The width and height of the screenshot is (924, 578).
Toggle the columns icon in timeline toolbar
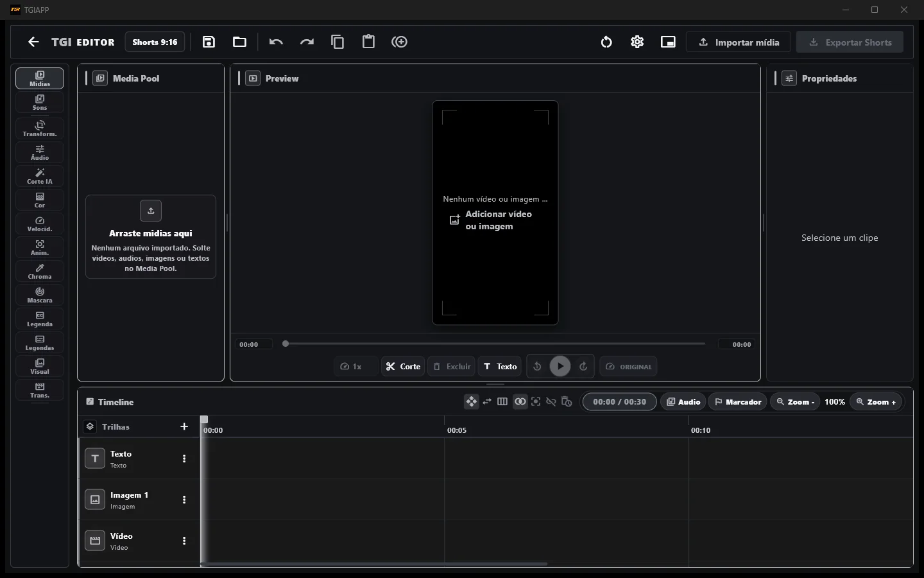point(502,401)
